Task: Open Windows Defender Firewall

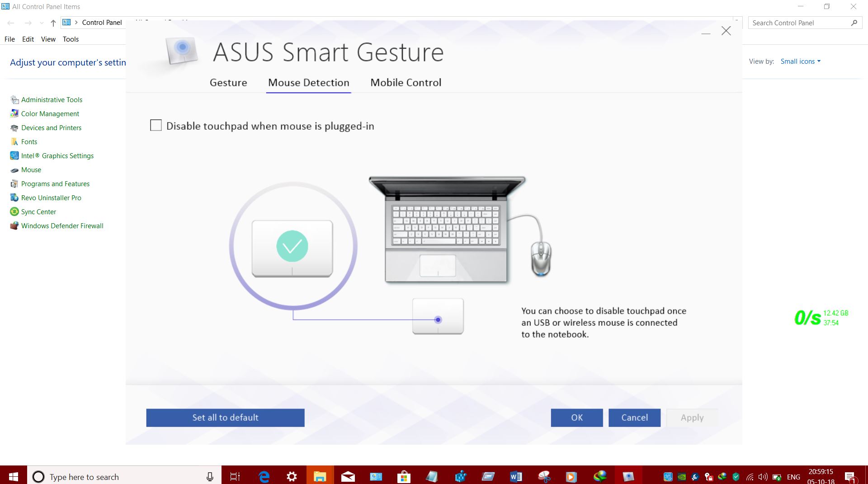Action: [57, 226]
